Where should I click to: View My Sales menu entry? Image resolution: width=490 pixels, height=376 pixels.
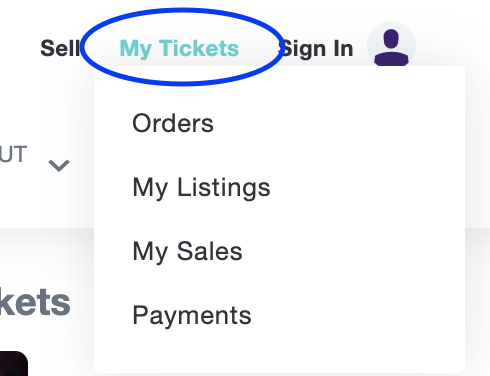[187, 251]
